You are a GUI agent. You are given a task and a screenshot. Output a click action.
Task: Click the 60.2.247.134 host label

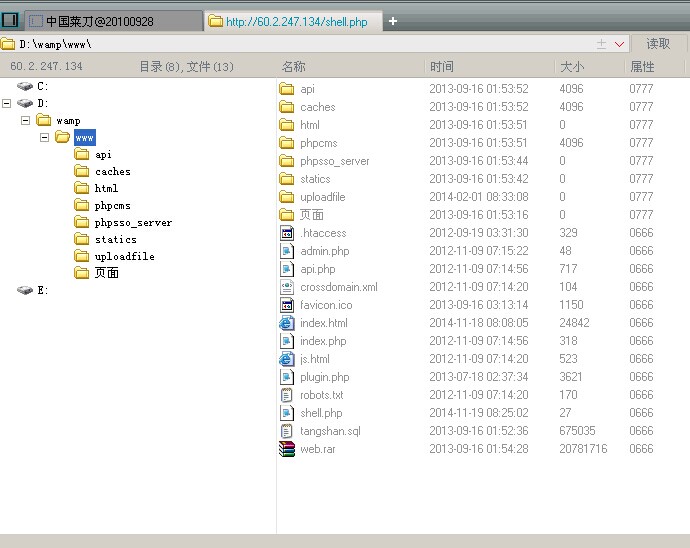(46, 66)
